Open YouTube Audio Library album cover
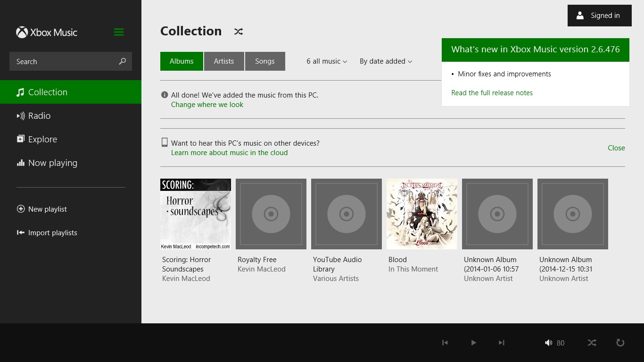644x362 pixels. [x=347, y=214]
